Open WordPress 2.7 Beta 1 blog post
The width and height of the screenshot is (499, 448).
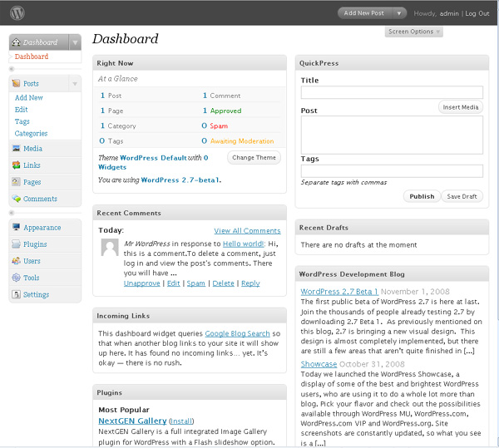(x=339, y=292)
